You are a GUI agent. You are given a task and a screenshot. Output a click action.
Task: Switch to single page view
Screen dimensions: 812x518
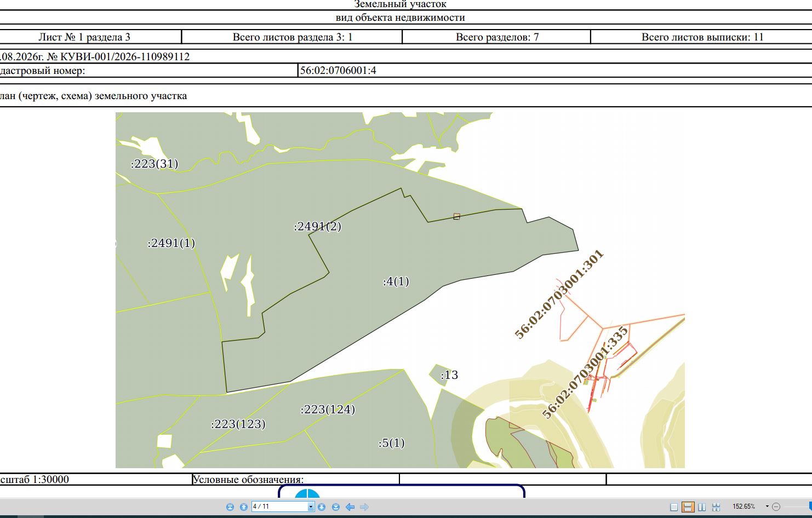click(674, 507)
